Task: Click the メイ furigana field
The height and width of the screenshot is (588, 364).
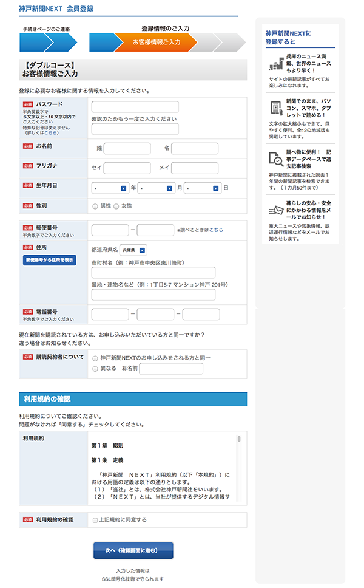Action: coord(195,168)
